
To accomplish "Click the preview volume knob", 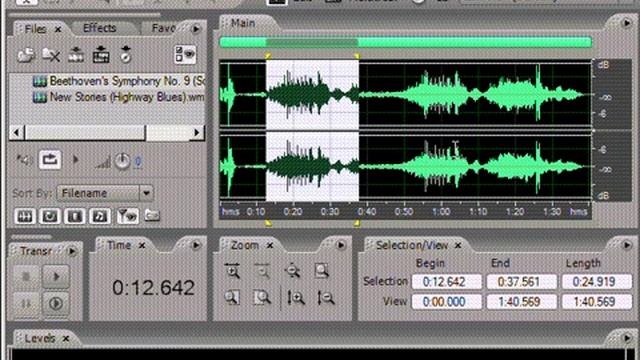I will point(122,161).
